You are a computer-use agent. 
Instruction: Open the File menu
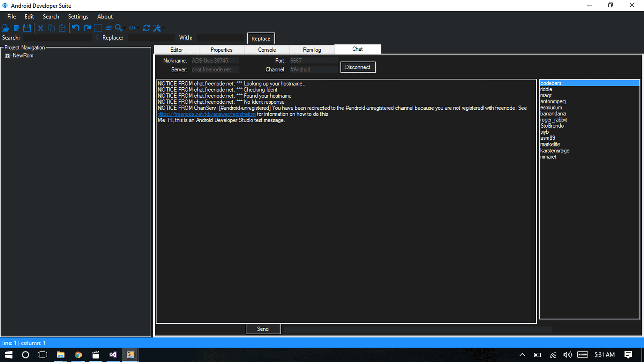point(12,17)
